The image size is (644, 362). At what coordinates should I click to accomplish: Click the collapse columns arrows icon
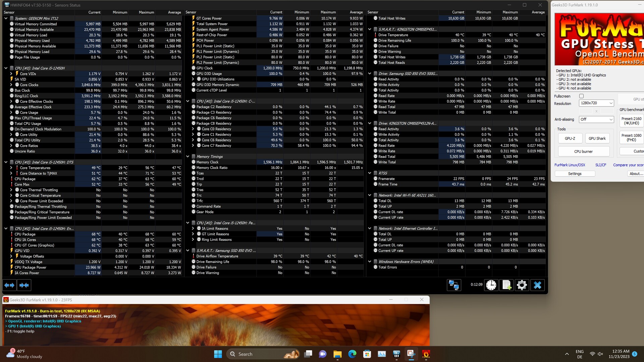tap(24, 285)
